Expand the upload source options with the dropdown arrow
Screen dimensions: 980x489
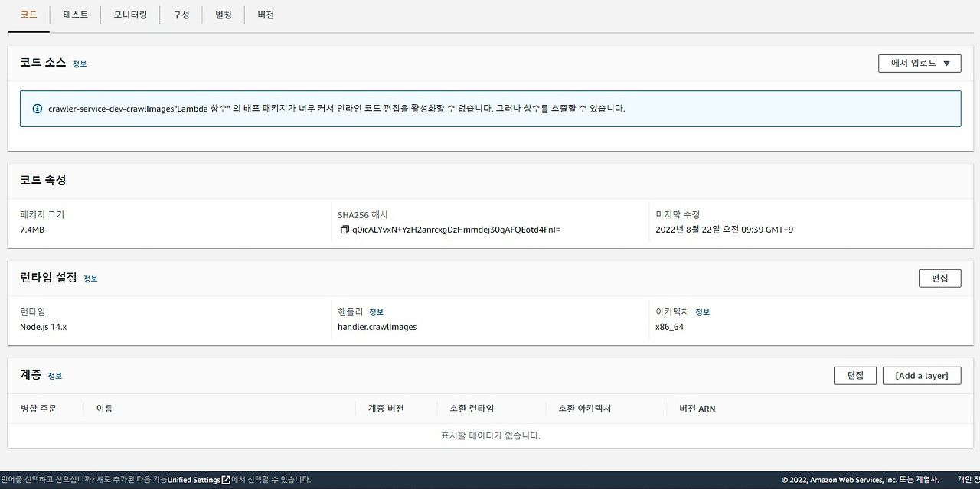(947, 63)
